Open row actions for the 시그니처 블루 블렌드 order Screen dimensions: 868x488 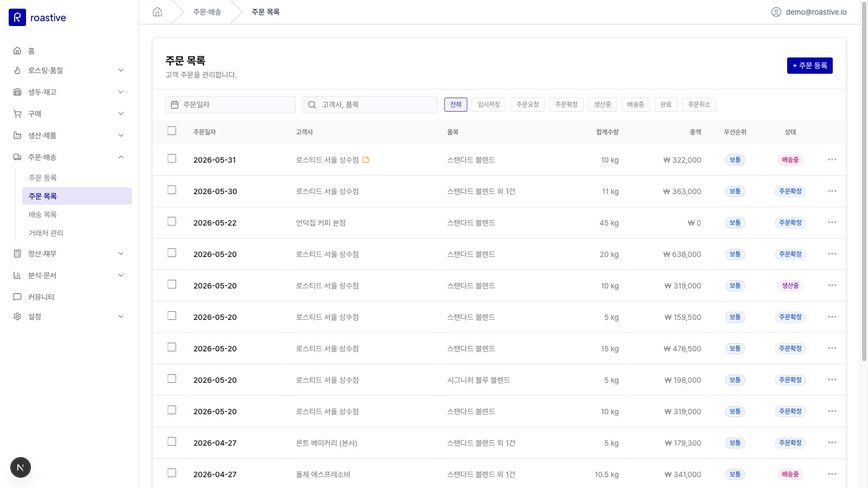(x=832, y=380)
